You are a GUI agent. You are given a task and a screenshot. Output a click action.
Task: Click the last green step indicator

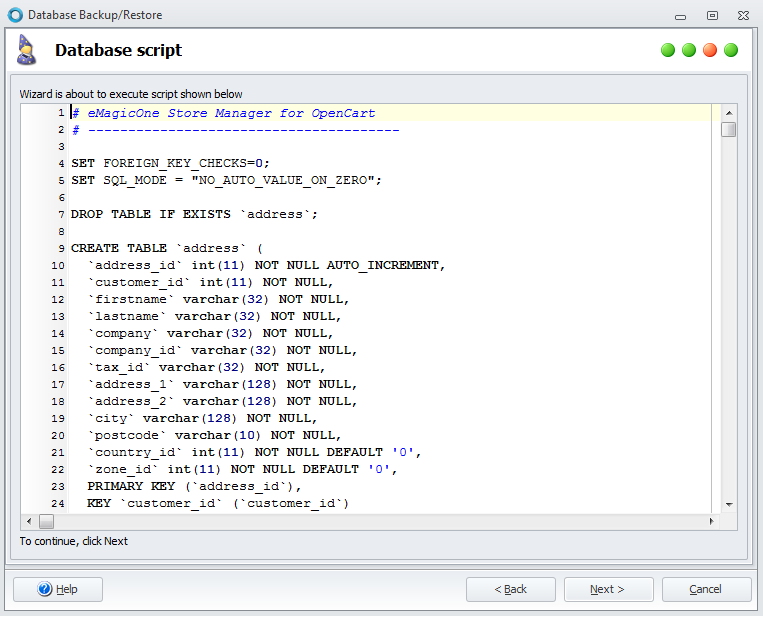click(x=731, y=50)
